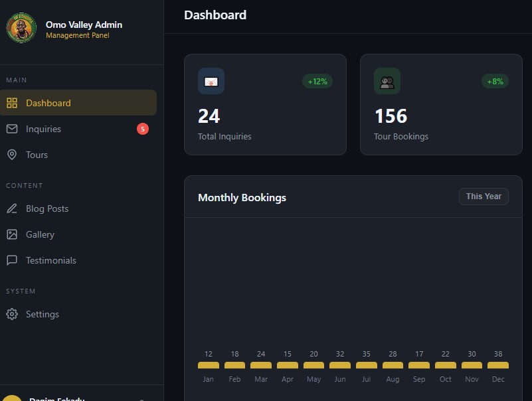Select the Sep bar in the chart

[x=419, y=365]
